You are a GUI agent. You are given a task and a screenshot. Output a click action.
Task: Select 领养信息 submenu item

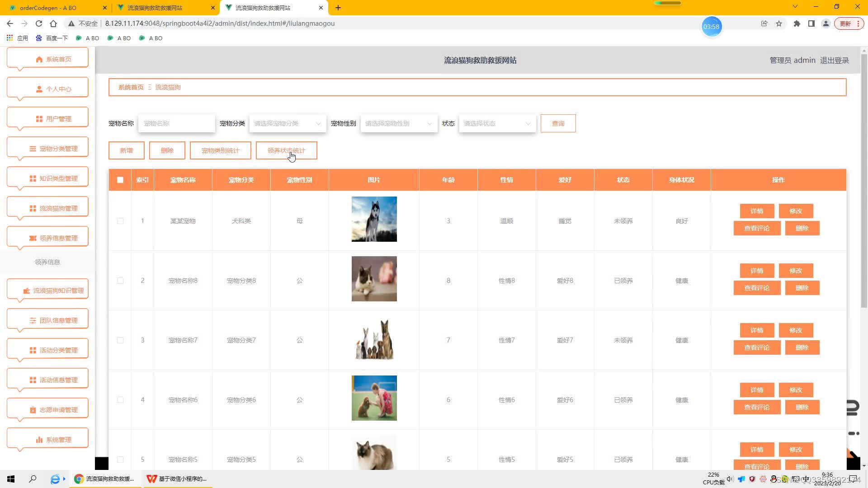click(47, 262)
